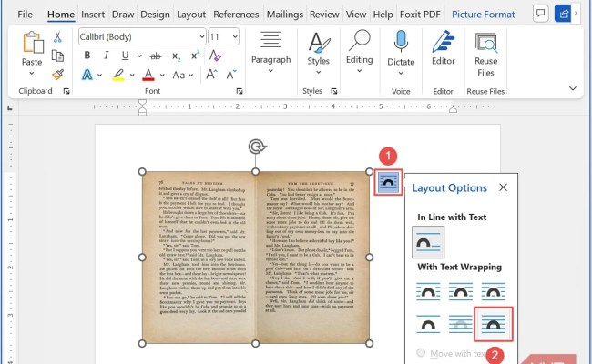
Task: Select Move with text radio button
Action: point(421,353)
